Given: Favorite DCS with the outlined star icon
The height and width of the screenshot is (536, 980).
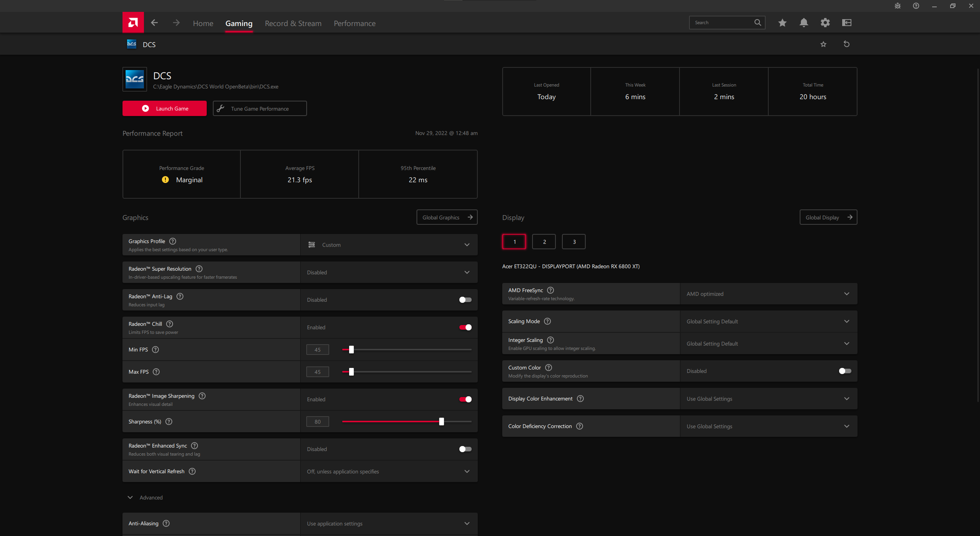Looking at the screenshot, I should click(823, 44).
